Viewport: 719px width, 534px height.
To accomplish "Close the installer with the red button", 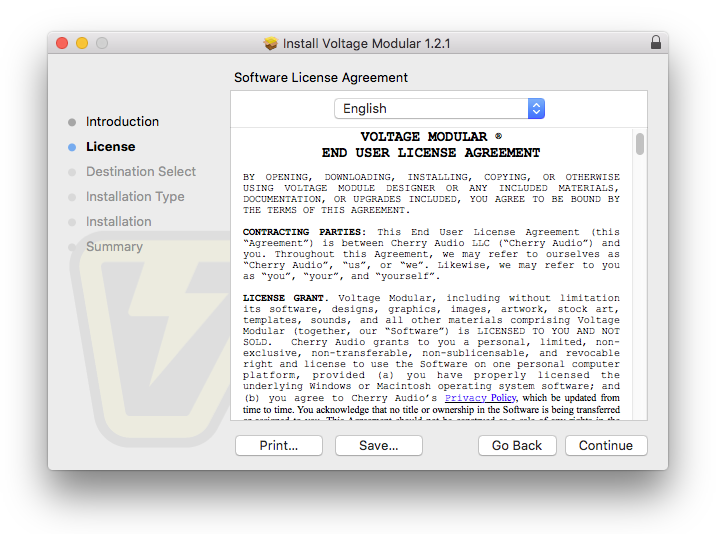I will [x=62, y=43].
